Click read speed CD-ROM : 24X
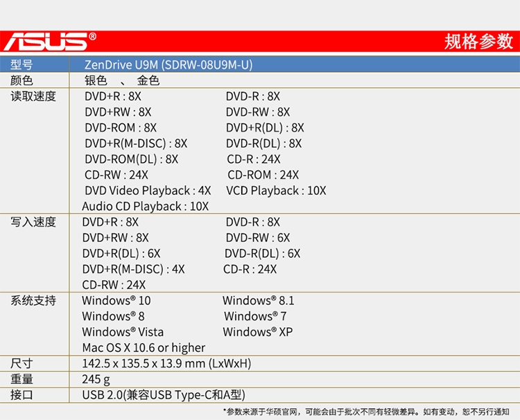Viewport: 520px width, 420px height. (x=263, y=175)
